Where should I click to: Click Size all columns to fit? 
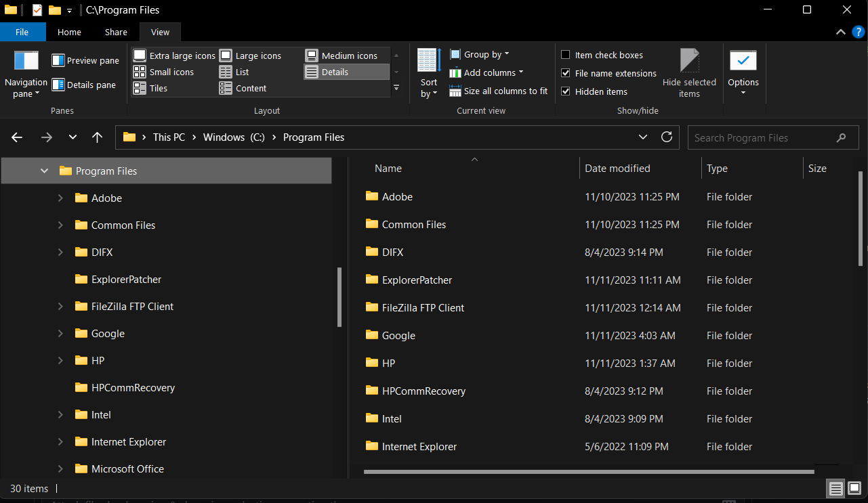click(499, 91)
